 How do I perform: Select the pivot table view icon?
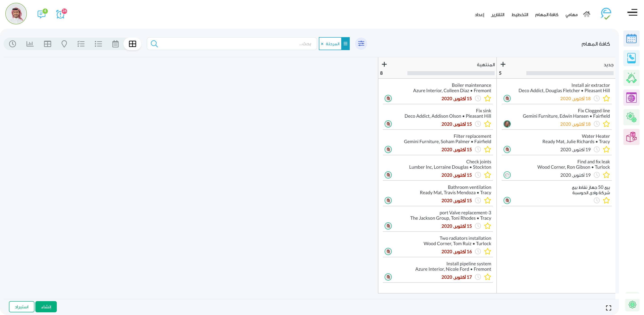(47, 44)
